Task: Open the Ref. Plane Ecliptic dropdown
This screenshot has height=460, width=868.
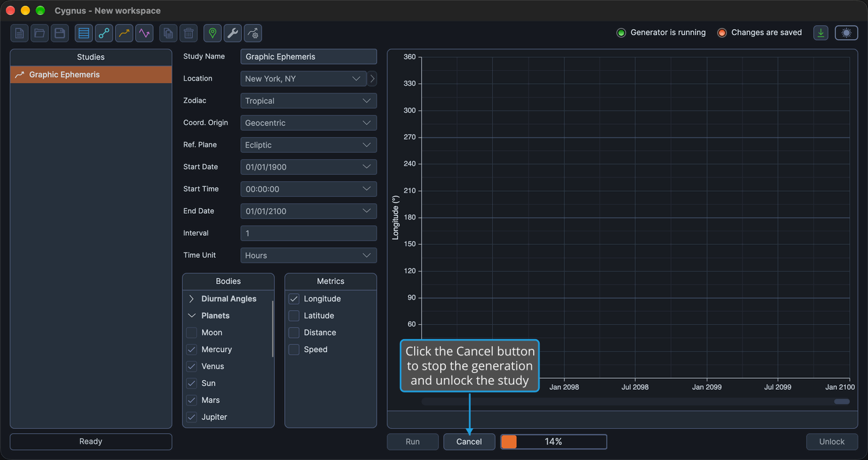Action: pyautogui.click(x=309, y=145)
